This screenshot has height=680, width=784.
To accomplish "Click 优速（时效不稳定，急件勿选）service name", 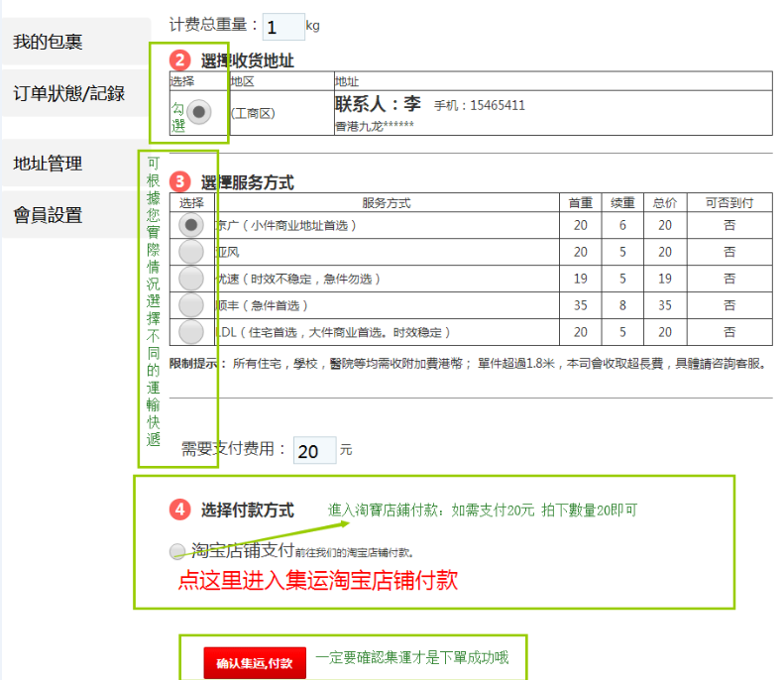I will pos(298,279).
